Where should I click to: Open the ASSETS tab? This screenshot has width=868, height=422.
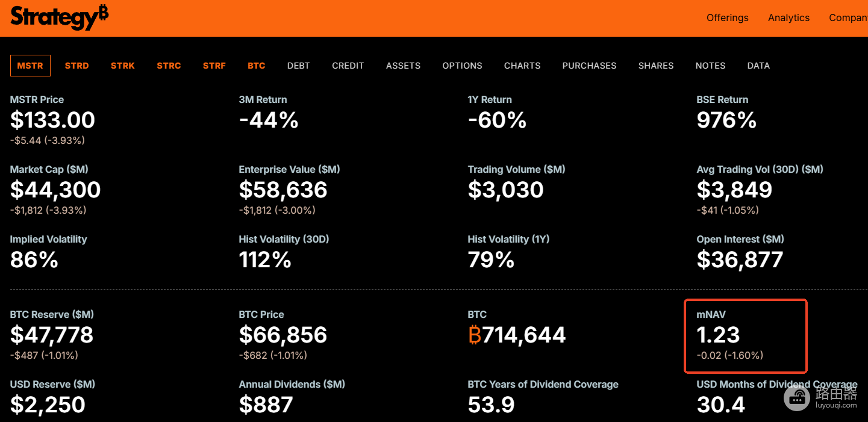pyautogui.click(x=404, y=66)
